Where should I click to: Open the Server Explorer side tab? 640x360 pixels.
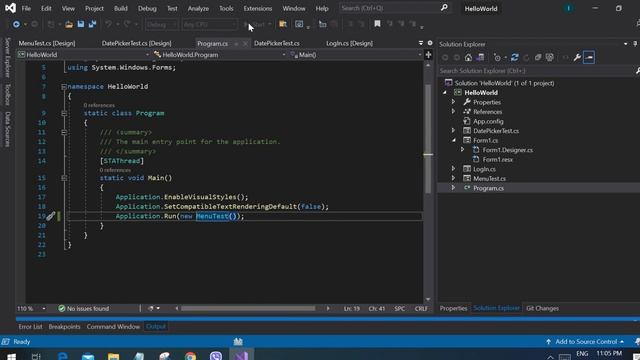click(7, 58)
